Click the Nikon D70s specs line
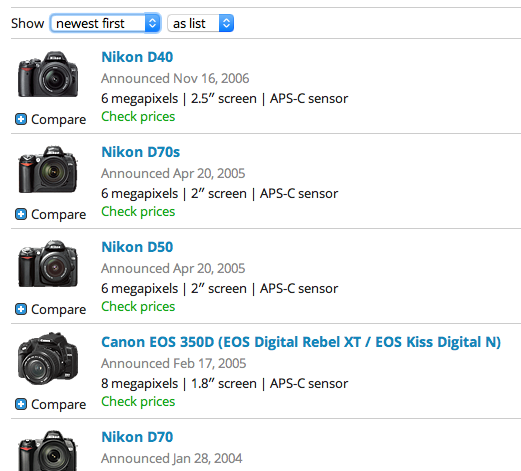The height and width of the screenshot is (471, 521). click(x=220, y=194)
